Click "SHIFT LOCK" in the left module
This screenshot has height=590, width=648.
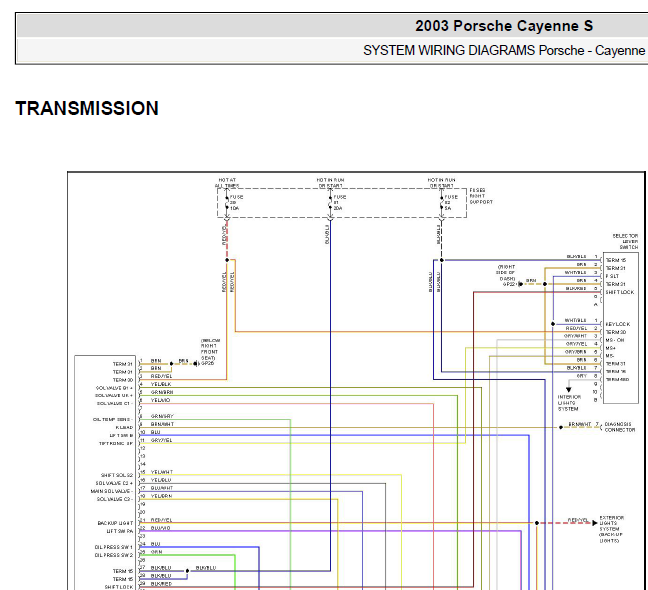pyautogui.click(x=119, y=587)
